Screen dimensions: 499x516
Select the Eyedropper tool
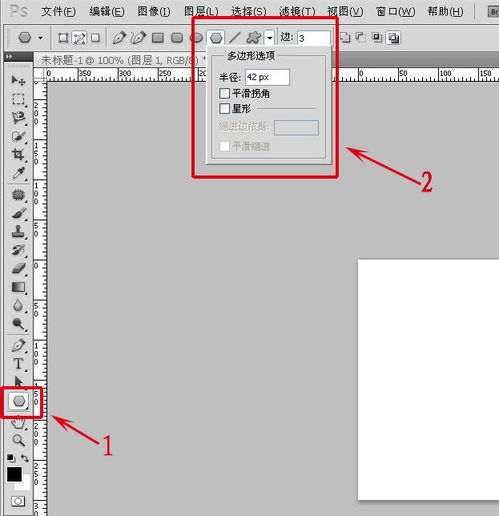[x=18, y=173]
